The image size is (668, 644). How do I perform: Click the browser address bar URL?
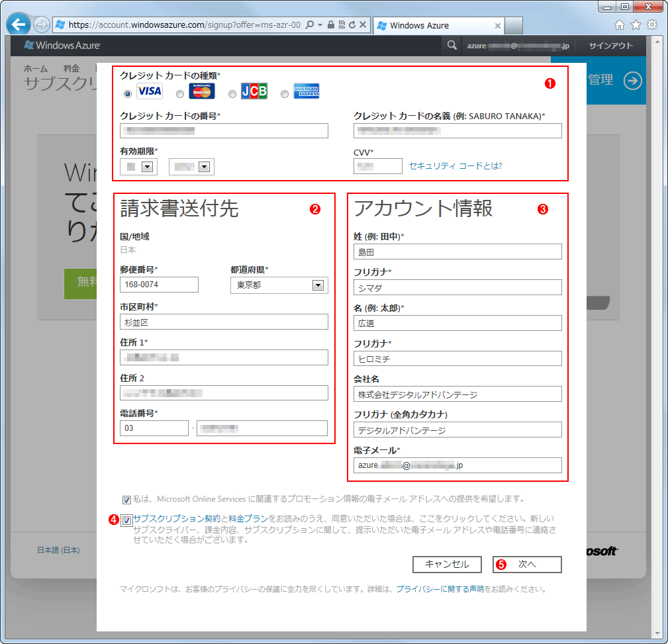pyautogui.click(x=185, y=24)
